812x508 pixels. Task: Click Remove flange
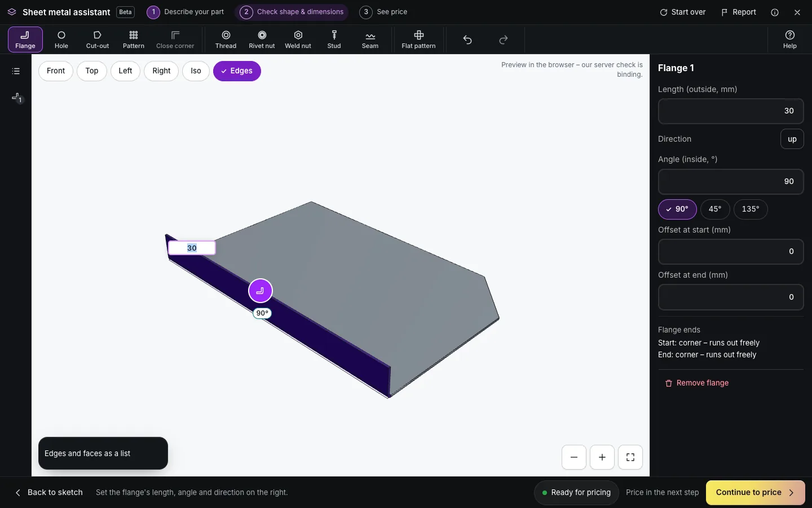697,383
